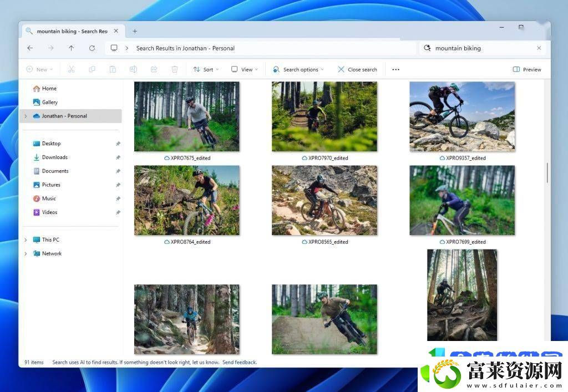Screen dimensions: 568x392
Task: Go back with the back arrow
Action: coord(30,48)
